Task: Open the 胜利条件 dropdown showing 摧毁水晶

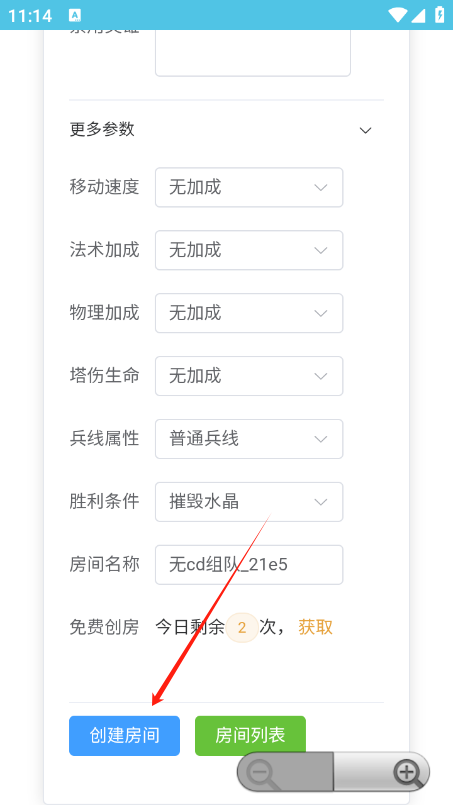Action: coord(249,502)
